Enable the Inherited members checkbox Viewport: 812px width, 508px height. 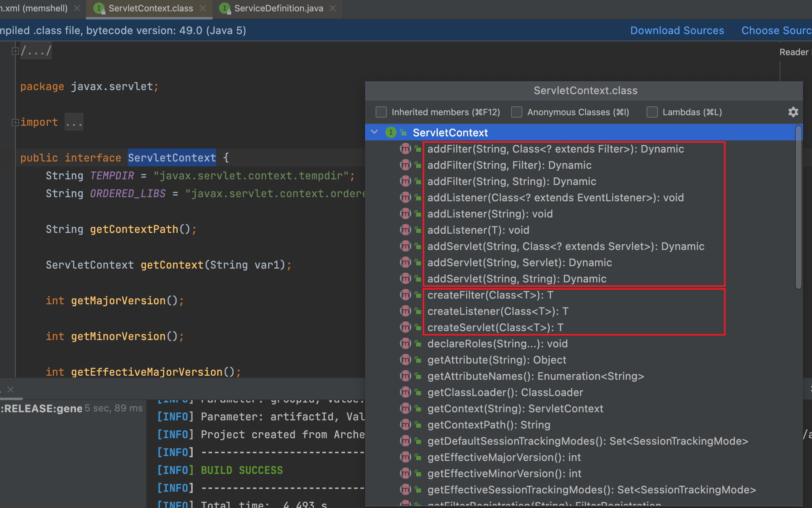click(381, 112)
